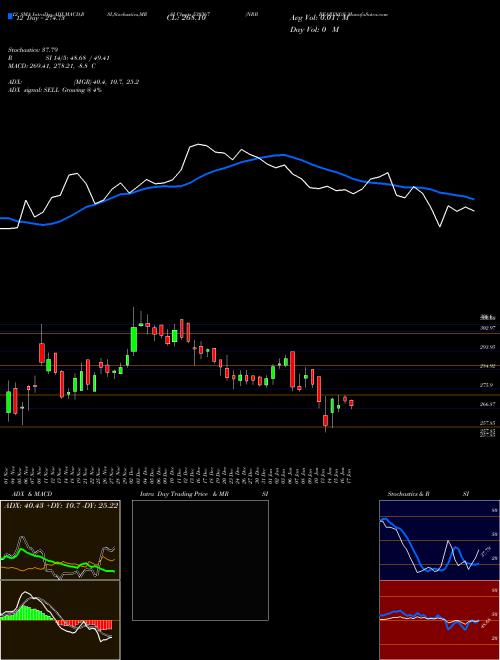Click the ADX: 40.43 +DY: 10.7 header
The height and width of the screenshot is (660, 500).
click(x=61, y=506)
